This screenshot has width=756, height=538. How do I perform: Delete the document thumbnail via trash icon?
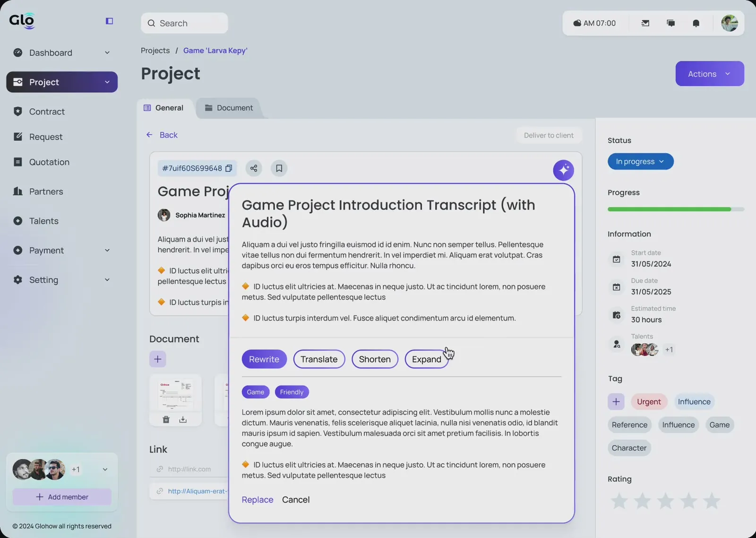[166, 419]
